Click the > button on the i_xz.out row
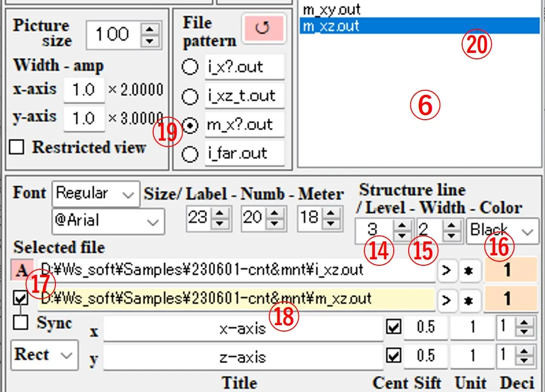The height and width of the screenshot is (392, 545). tap(447, 270)
